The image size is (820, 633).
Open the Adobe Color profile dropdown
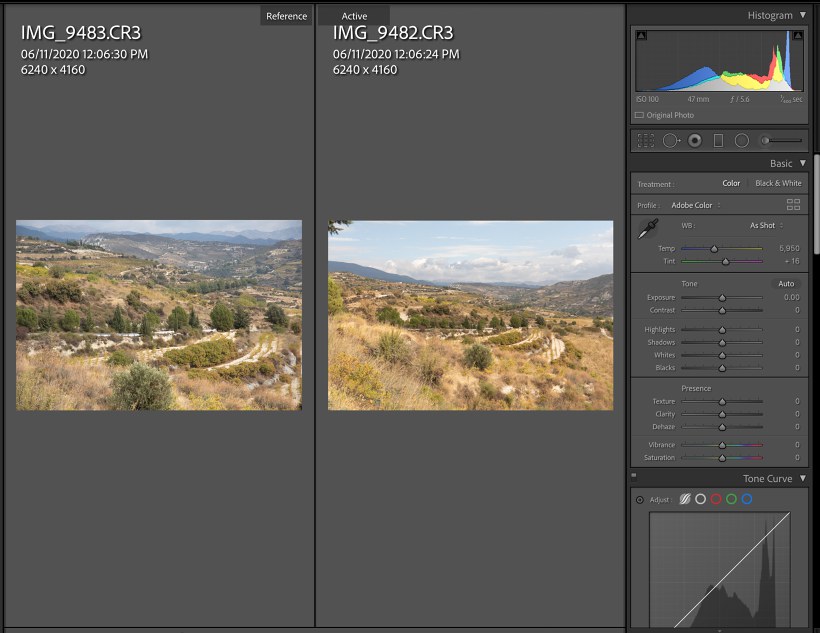point(695,205)
